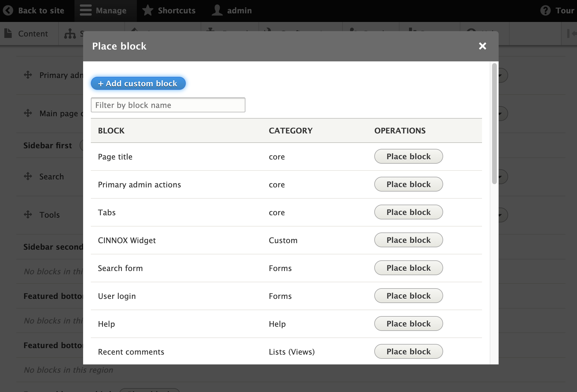
Task: Focus the Filter by block name field
Action: tap(168, 105)
